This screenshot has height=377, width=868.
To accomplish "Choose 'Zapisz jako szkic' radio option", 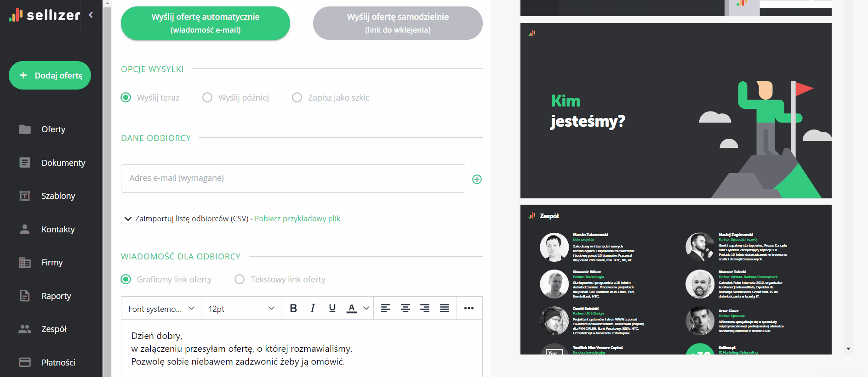I will [x=297, y=97].
